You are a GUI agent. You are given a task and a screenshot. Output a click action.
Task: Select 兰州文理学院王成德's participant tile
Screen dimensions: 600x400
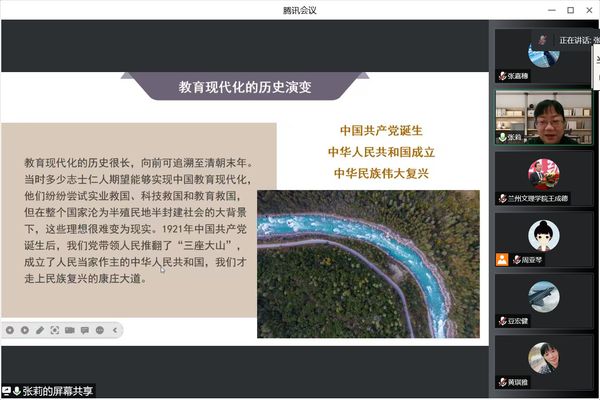click(544, 177)
